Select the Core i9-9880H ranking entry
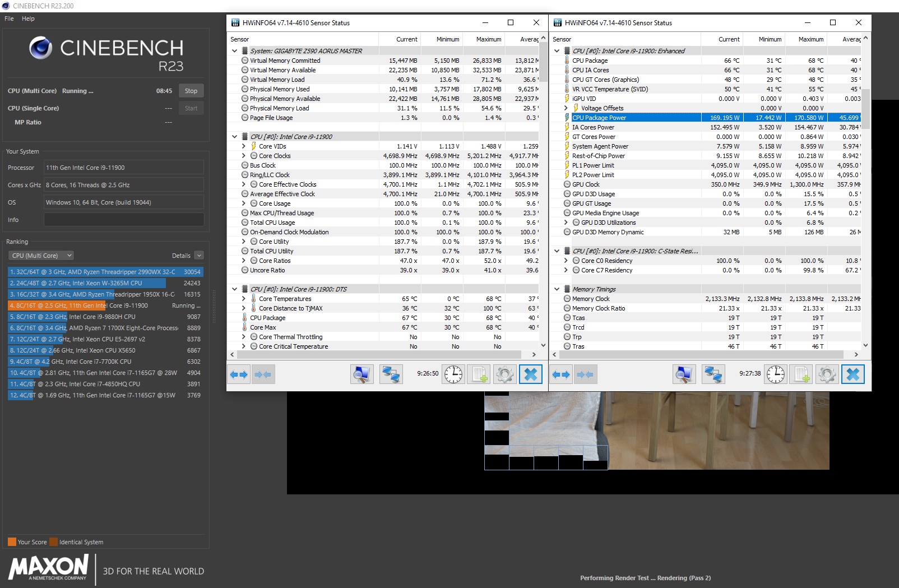The height and width of the screenshot is (588, 899). click(105, 317)
